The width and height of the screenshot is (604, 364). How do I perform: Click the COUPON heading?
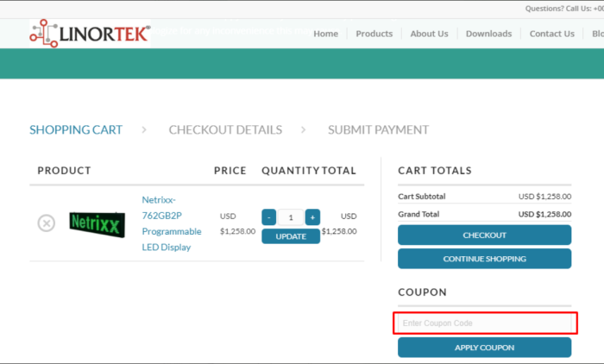coord(423,292)
